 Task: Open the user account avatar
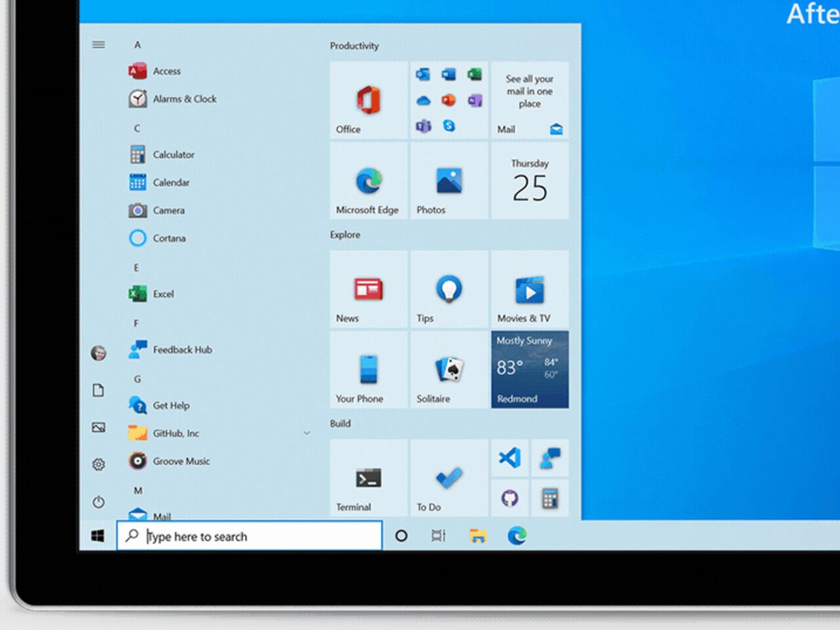98,353
